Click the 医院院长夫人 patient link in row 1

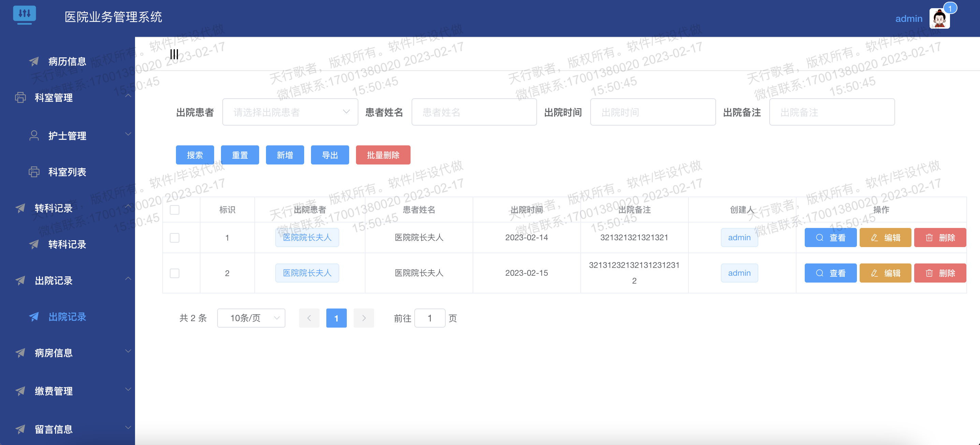(307, 237)
